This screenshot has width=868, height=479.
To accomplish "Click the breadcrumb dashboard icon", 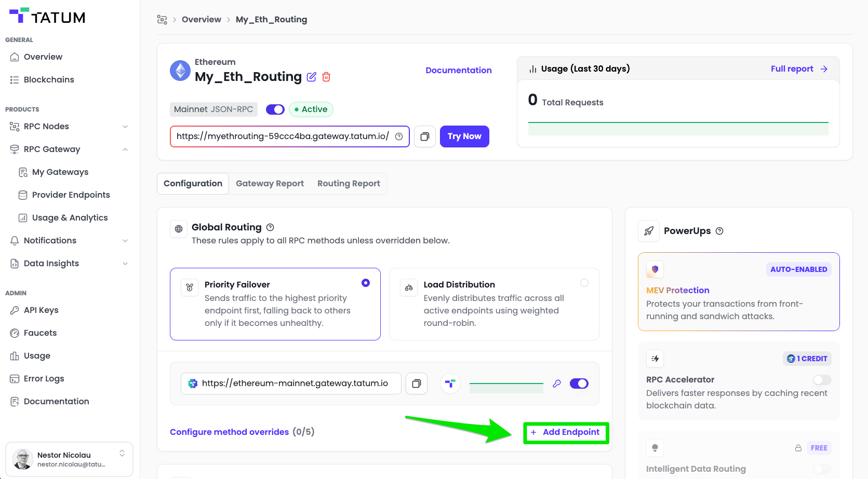I will click(162, 20).
